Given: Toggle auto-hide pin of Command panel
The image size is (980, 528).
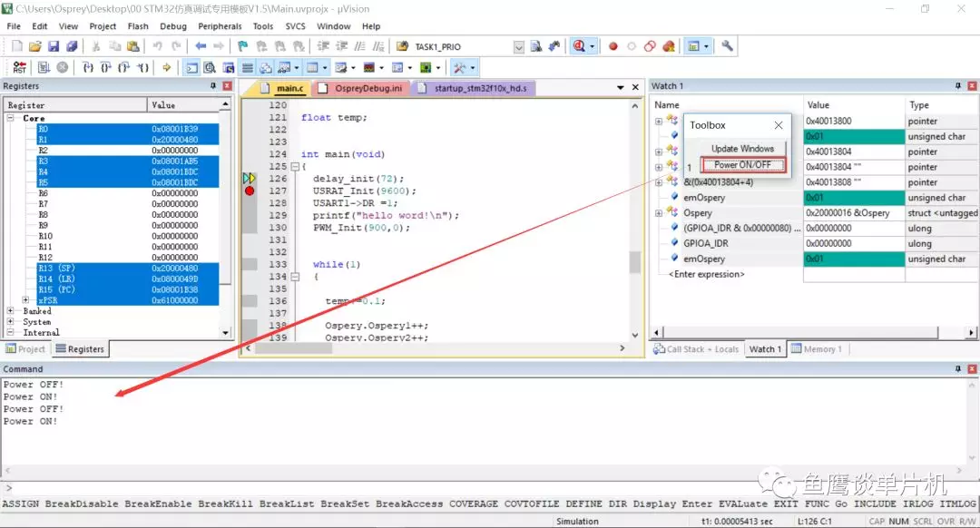Looking at the screenshot, I should click(958, 369).
